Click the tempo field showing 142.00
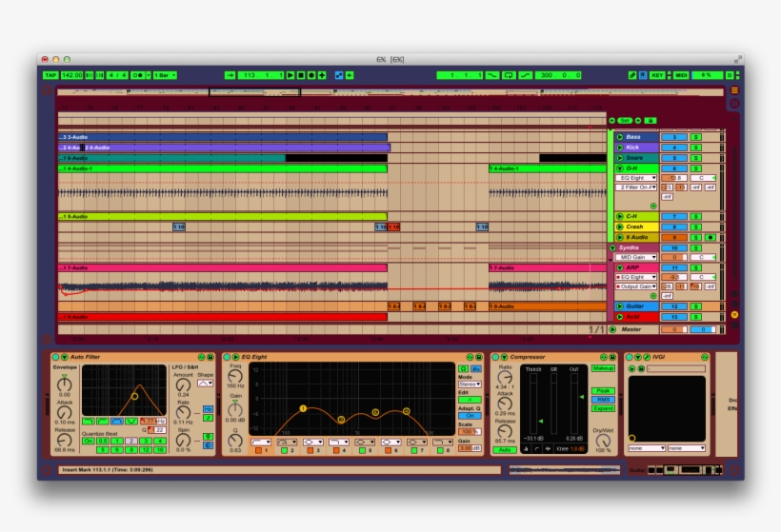 tap(71, 75)
